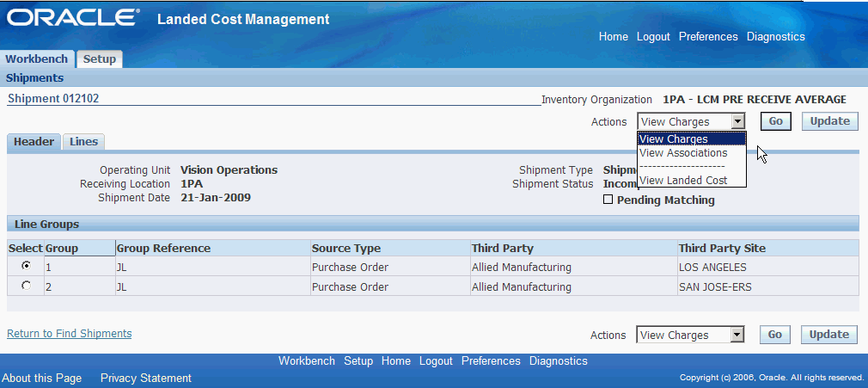Open the footer Workbench link
This screenshot has height=388, width=868.
pyautogui.click(x=307, y=360)
